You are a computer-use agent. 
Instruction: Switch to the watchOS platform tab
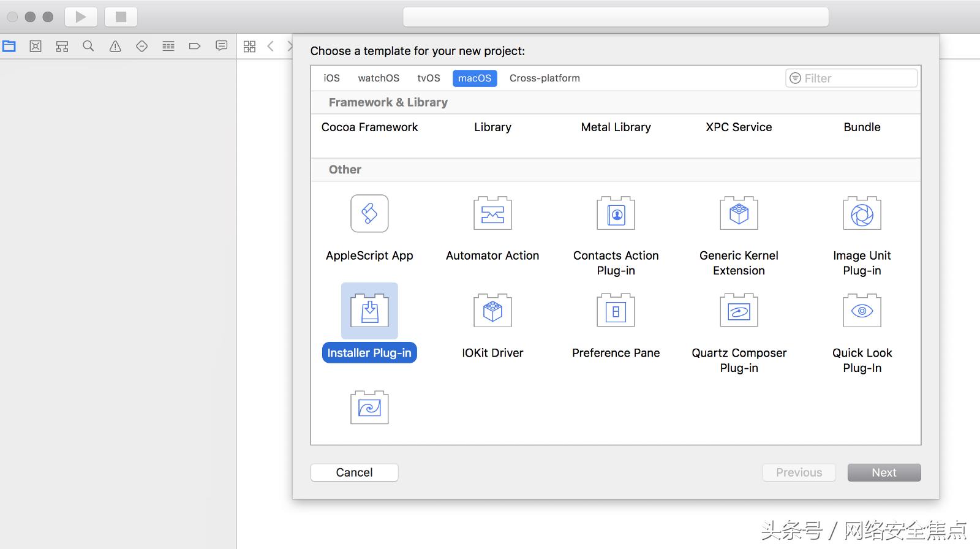click(x=379, y=78)
